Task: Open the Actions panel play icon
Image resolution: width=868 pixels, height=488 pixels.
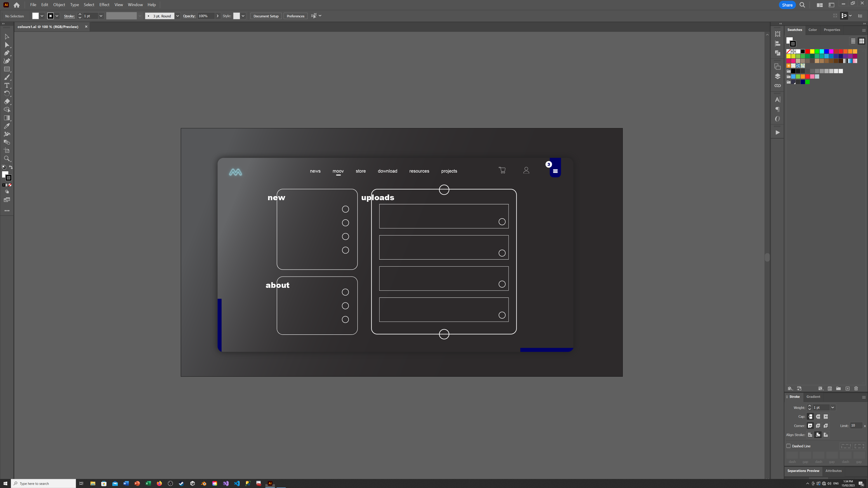Action: click(777, 132)
